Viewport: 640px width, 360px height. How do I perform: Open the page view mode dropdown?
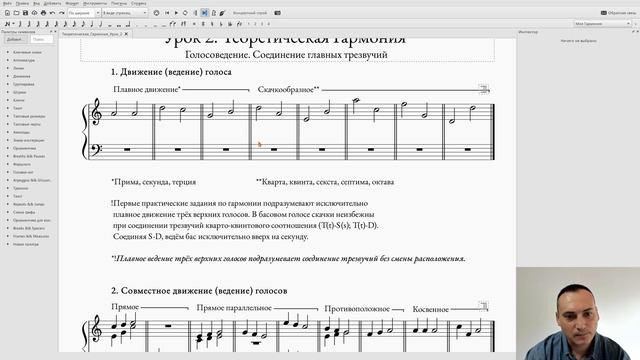pyautogui.click(x=124, y=13)
